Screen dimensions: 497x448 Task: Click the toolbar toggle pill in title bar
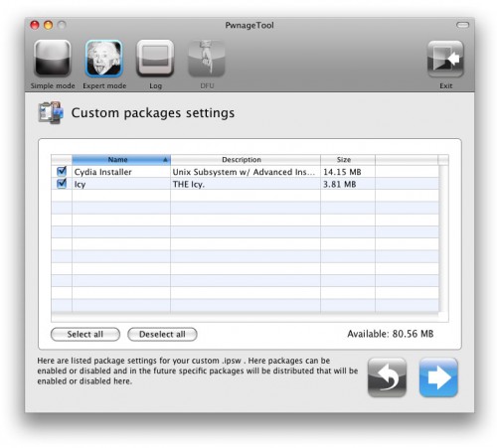coord(463,25)
